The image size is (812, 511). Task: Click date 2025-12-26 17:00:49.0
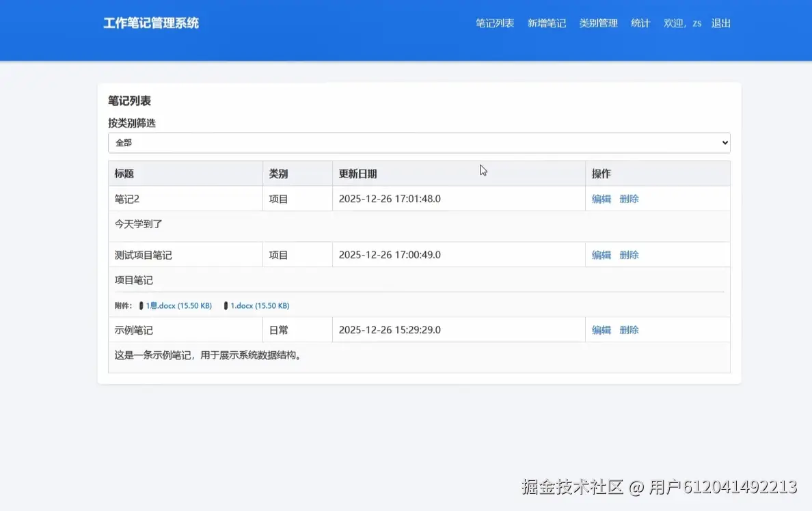point(390,255)
